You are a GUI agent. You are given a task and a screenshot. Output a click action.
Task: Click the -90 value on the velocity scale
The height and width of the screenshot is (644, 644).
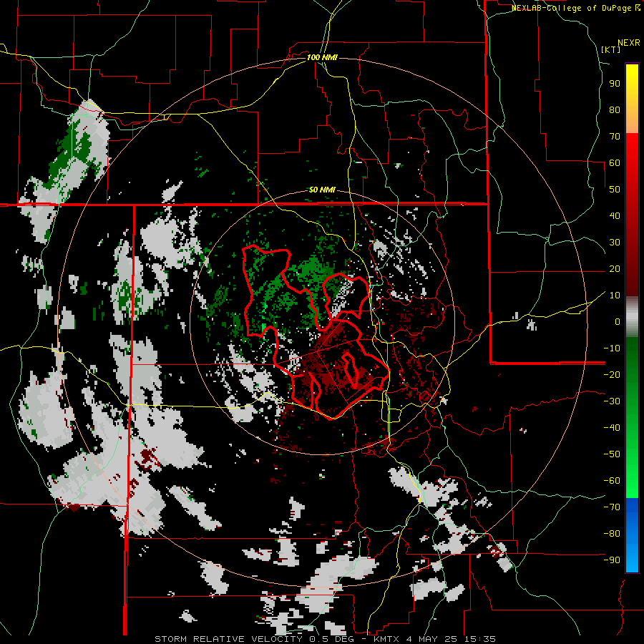612,560
